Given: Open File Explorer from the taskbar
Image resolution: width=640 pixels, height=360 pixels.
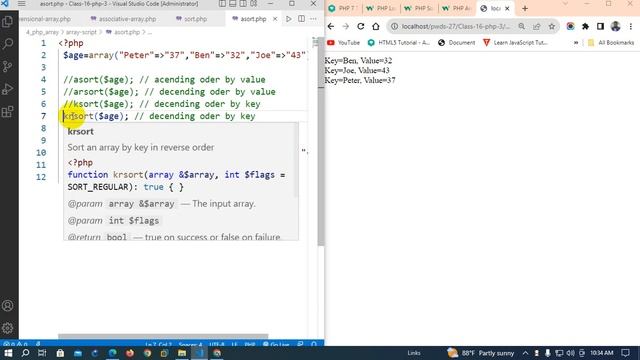Looking at the screenshot, I should [182, 353].
